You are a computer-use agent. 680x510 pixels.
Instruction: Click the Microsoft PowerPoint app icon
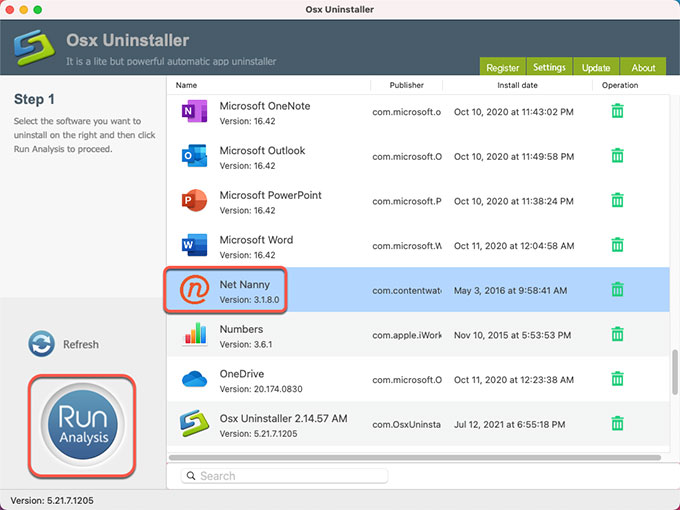(x=194, y=201)
